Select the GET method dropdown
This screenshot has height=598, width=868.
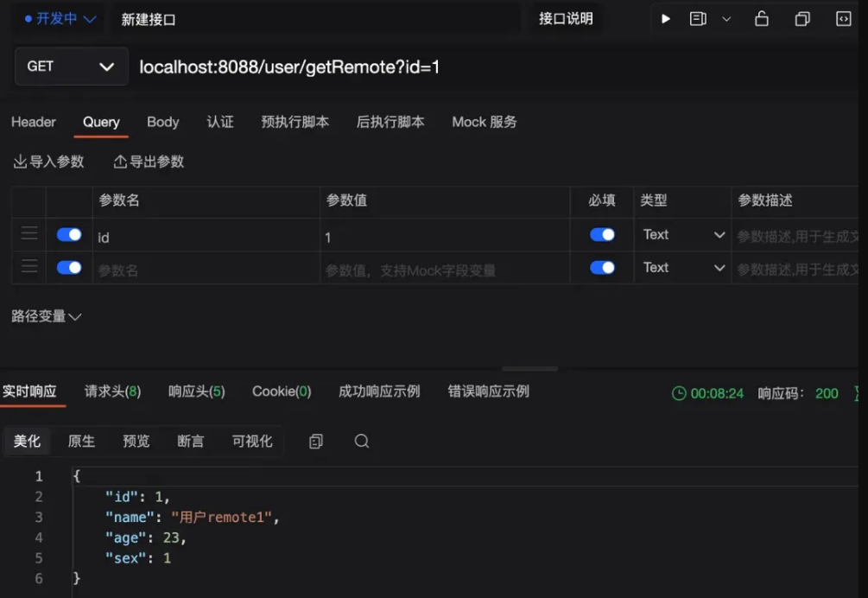point(72,67)
